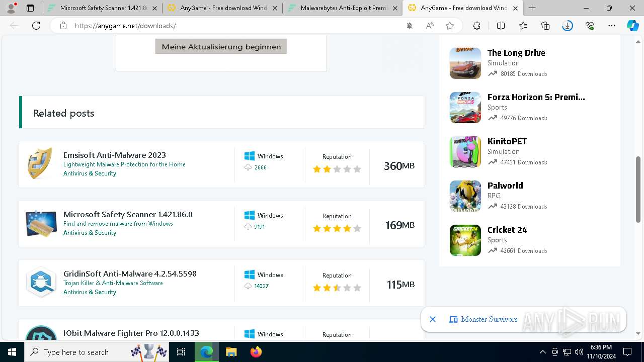The image size is (644, 362).
Task: Open the Extensions puzzle icon
Action: (476, 26)
